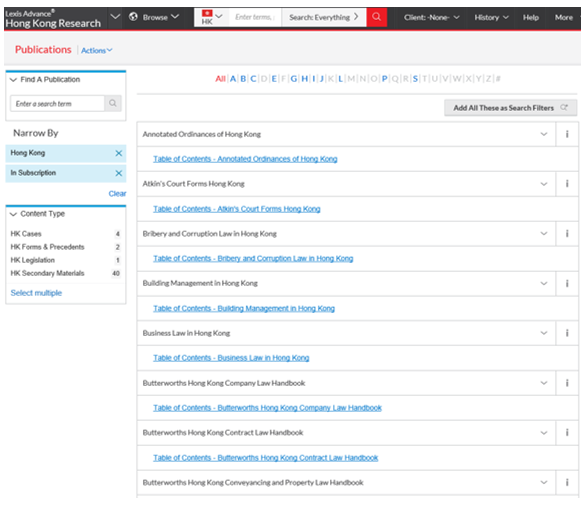The width and height of the screenshot is (584, 507).
Task: Click Add All These as Search Filters
Action: pos(510,108)
